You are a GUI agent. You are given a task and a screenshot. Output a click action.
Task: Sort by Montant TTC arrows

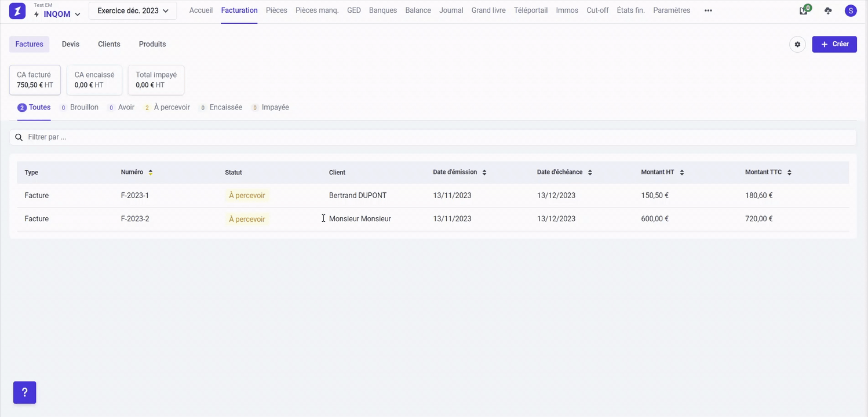tap(789, 173)
